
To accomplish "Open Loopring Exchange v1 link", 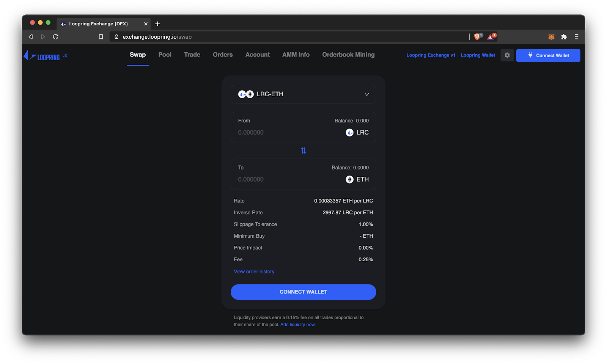I will pyautogui.click(x=431, y=55).
